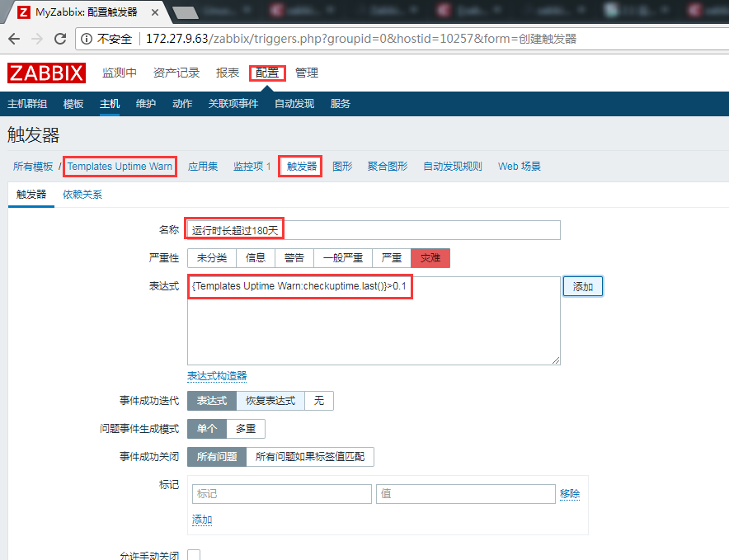Screen dimensions: 729x560
Task: Set 问题事件生成模式 to 多重
Action: coord(246,428)
